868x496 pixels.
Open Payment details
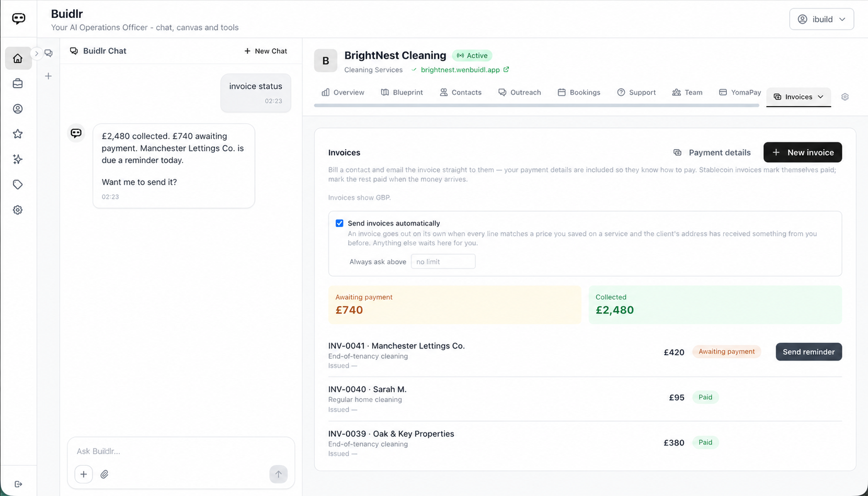click(712, 153)
